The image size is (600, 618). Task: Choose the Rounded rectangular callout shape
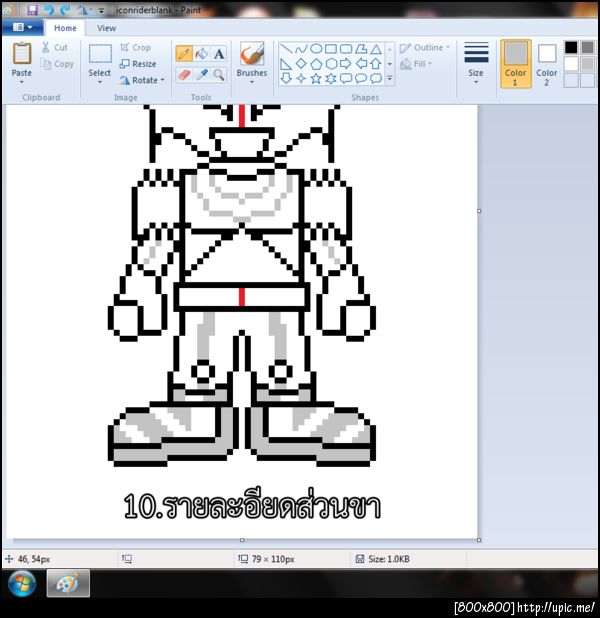(x=346, y=78)
